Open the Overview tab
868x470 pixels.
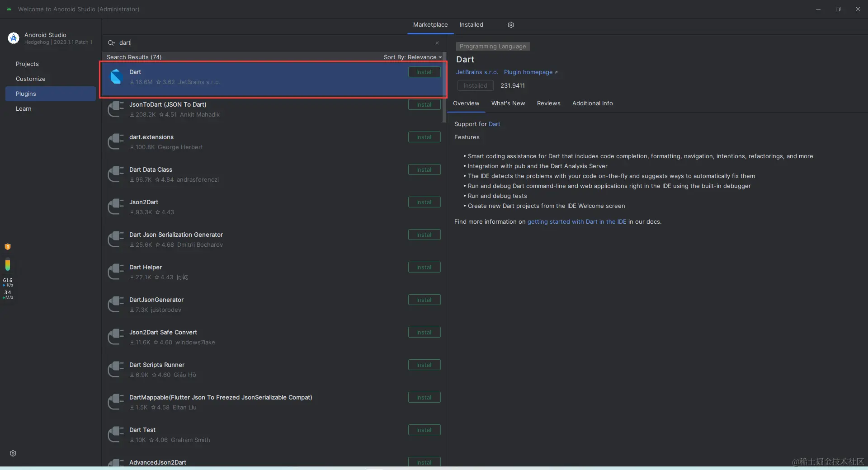point(466,103)
